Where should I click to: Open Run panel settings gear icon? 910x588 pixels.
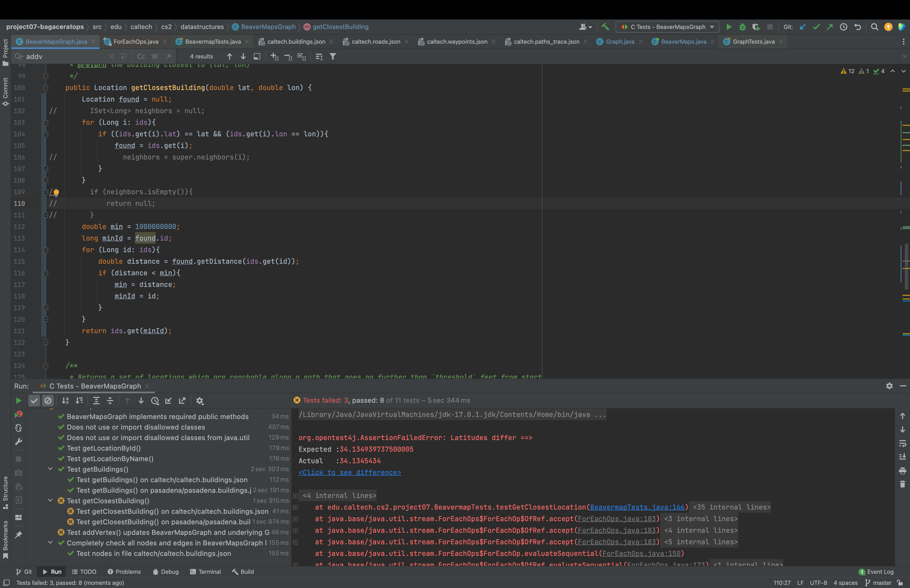click(889, 386)
